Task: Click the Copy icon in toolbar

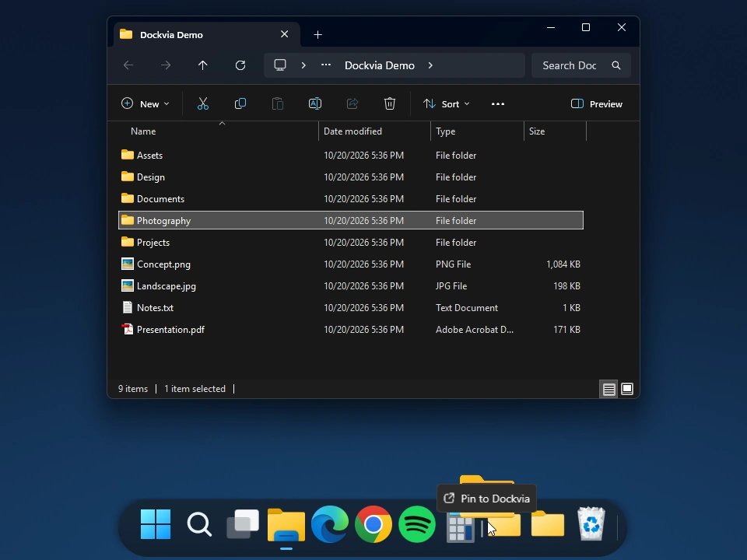Action: (x=240, y=103)
